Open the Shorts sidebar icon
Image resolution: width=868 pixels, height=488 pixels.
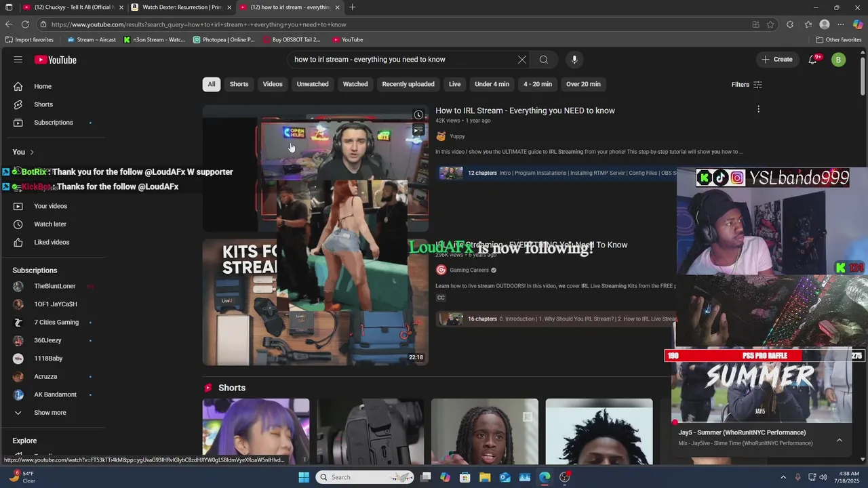point(18,104)
